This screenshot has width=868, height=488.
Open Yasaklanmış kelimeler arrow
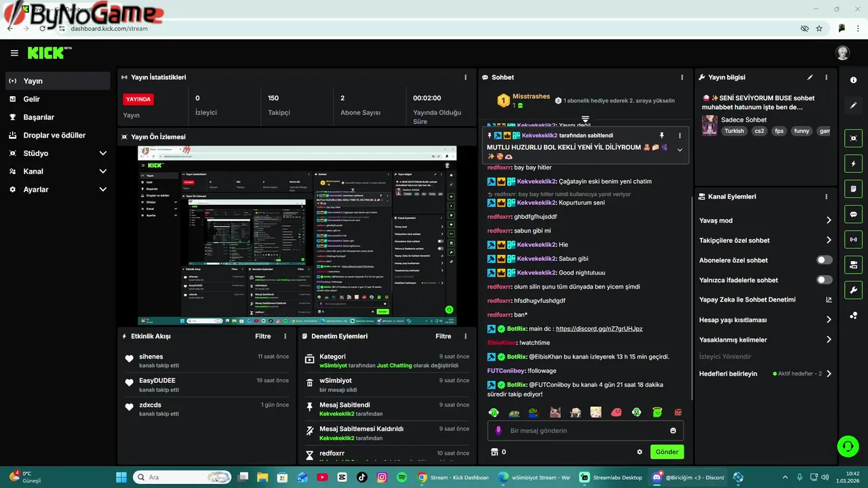click(x=829, y=340)
